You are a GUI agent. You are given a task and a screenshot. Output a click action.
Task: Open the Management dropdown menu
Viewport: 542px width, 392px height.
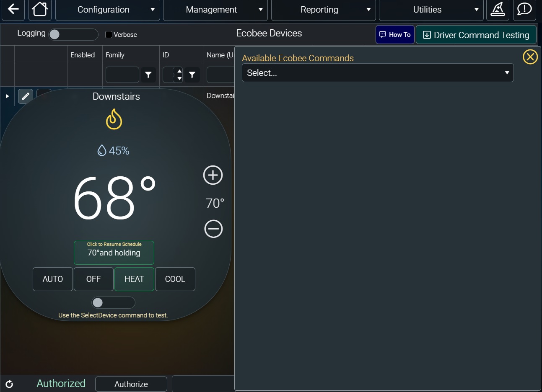pos(215,10)
